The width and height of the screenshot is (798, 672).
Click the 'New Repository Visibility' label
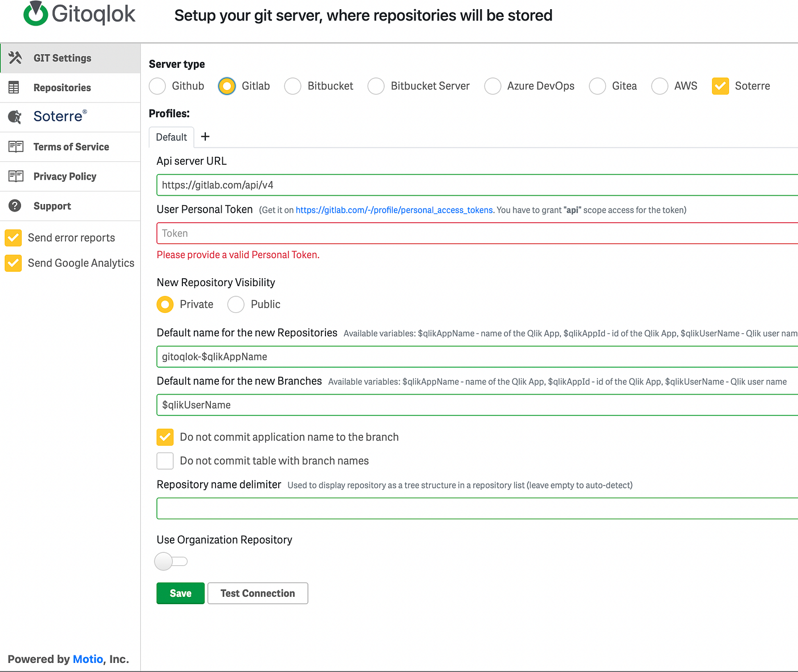click(216, 283)
